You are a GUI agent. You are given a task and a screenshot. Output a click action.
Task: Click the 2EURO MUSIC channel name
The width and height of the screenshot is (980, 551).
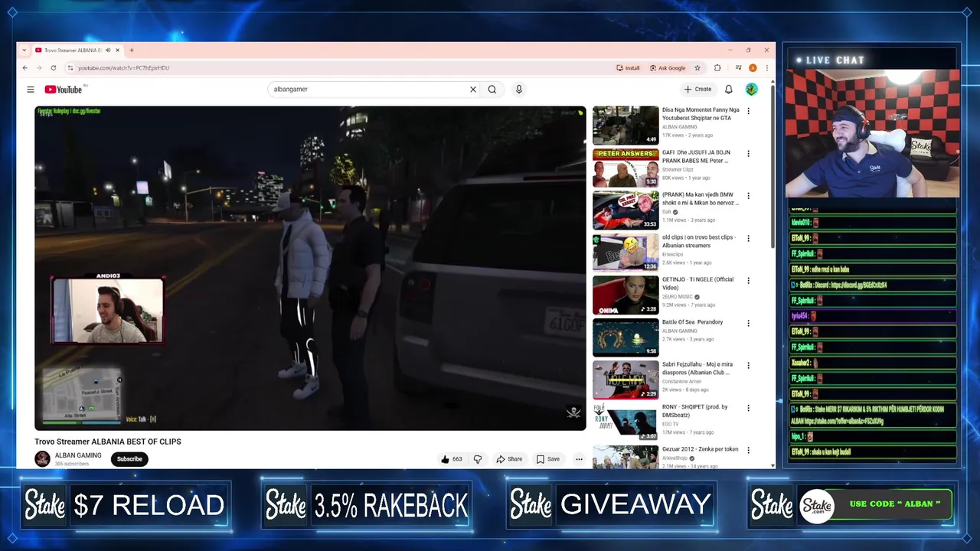click(678, 296)
